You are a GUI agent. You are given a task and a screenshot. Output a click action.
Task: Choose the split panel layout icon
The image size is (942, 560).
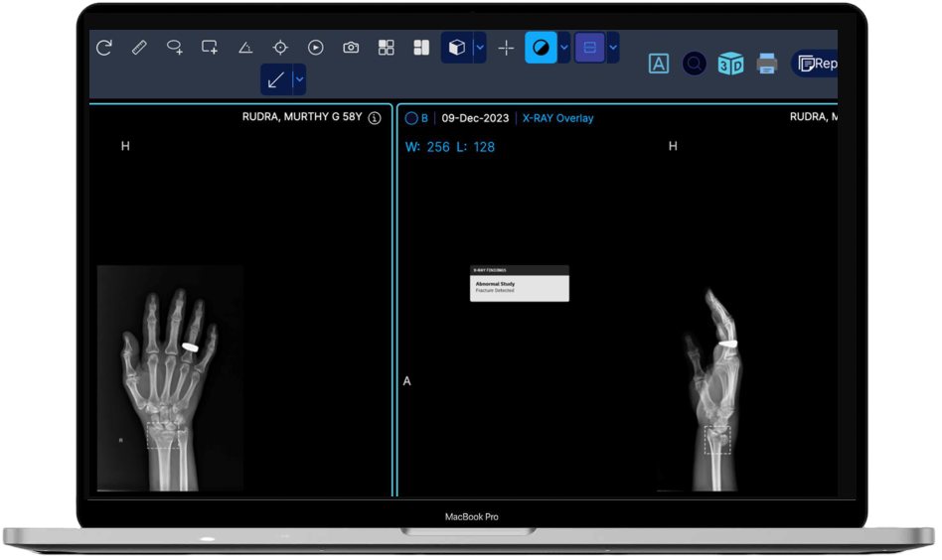pyautogui.click(x=421, y=48)
